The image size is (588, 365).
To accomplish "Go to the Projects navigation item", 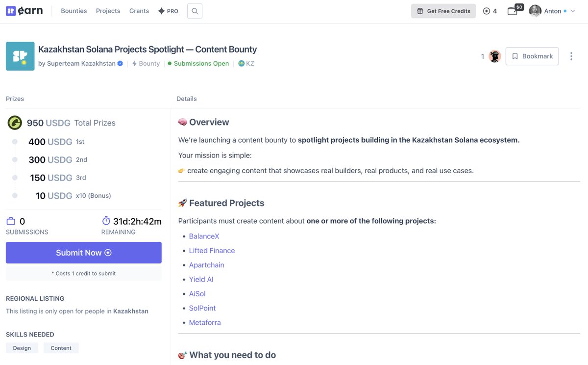I will pyautogui.click(x=108, y=11).
